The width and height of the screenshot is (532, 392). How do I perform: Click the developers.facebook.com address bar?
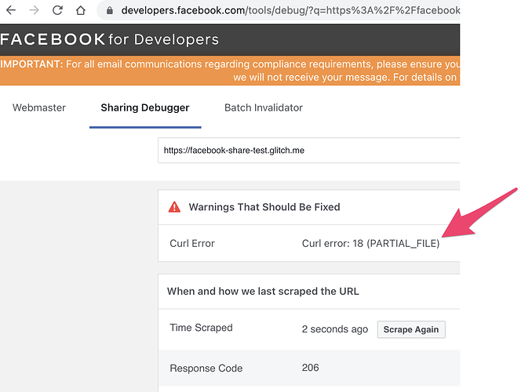[279, 10]
